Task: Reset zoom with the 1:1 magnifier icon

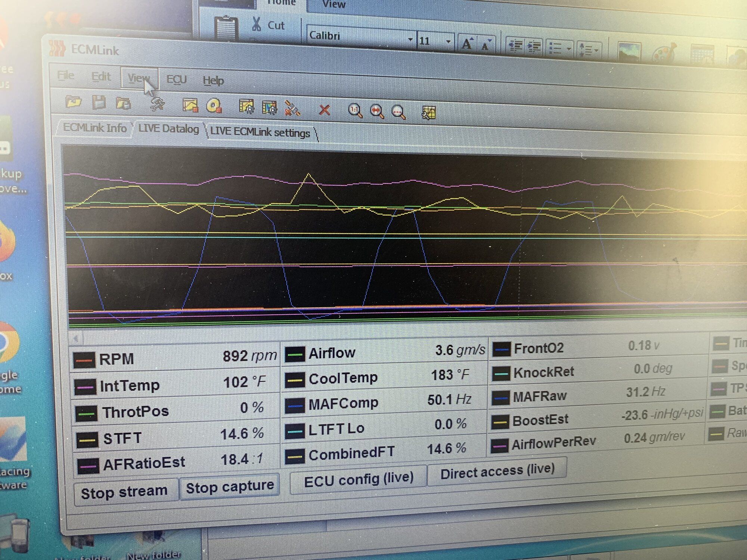Action: pyautogui.click(x=355, y=111)
